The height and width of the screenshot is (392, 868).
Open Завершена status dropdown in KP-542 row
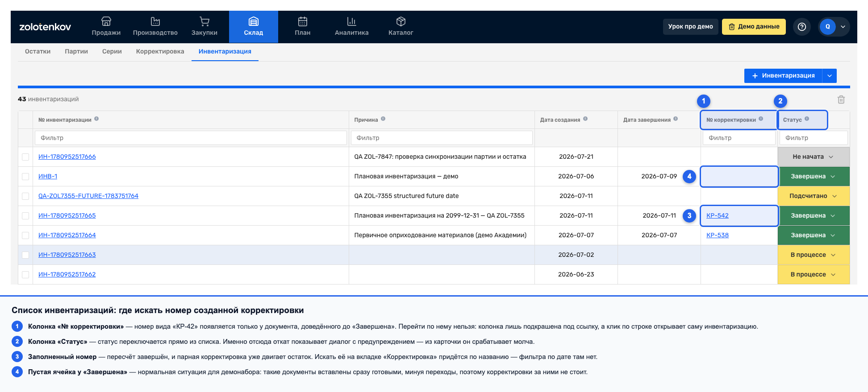point(814,216)
